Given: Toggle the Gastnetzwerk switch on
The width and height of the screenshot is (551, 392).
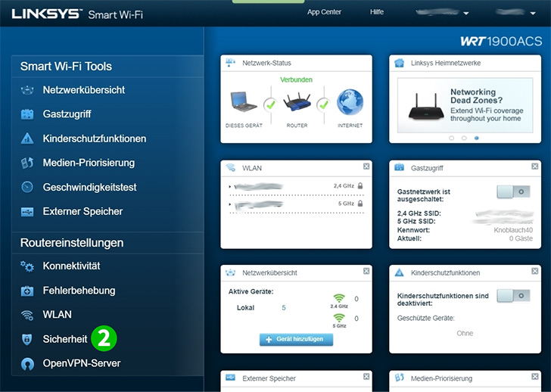Looking at the screenshot, I should point(513,191).
